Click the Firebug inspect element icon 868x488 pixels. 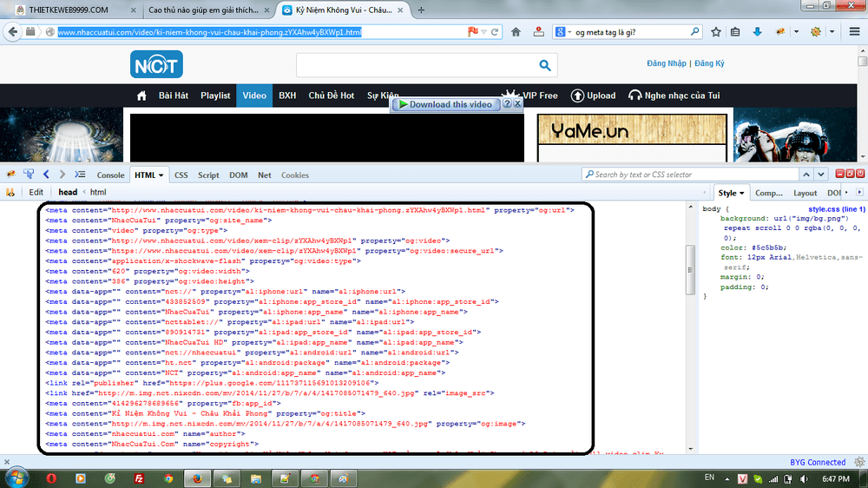(x=29, y=175)
